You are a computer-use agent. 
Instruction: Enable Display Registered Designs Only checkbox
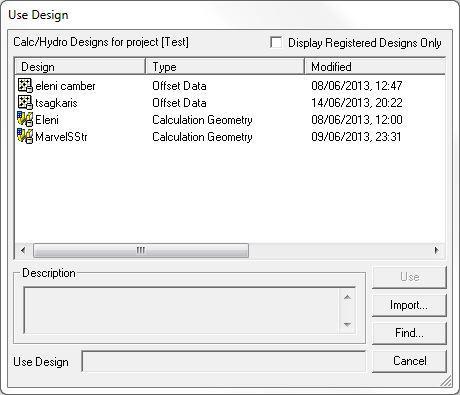coord(276,42)
